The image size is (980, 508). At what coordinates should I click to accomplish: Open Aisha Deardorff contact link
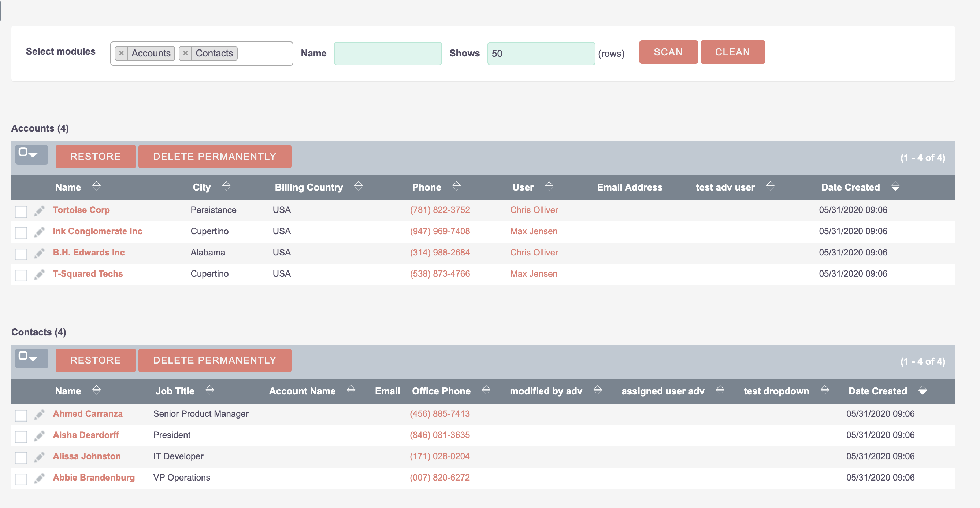[x=86, y=435]
